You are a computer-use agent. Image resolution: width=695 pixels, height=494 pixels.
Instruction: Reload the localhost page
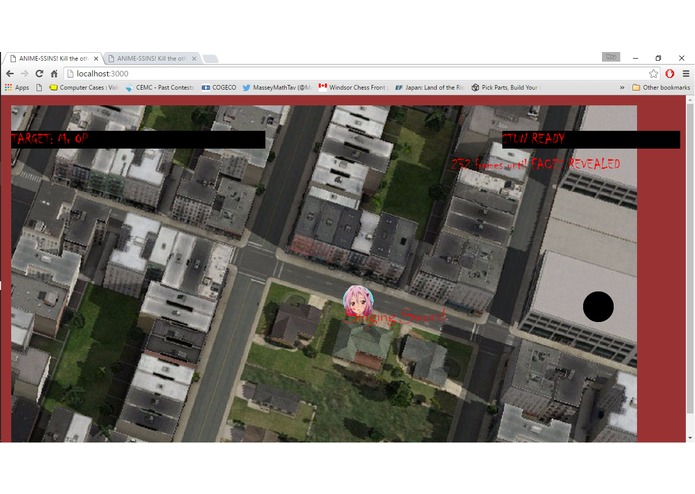click(39, 74)
